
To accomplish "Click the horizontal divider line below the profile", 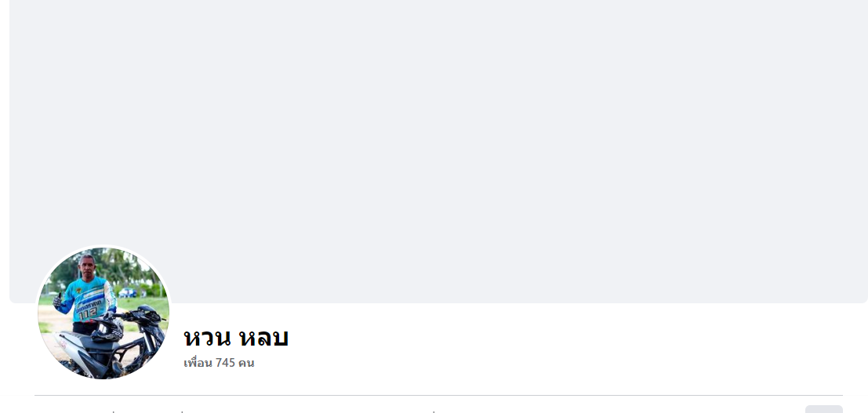I will coord(438,395).
